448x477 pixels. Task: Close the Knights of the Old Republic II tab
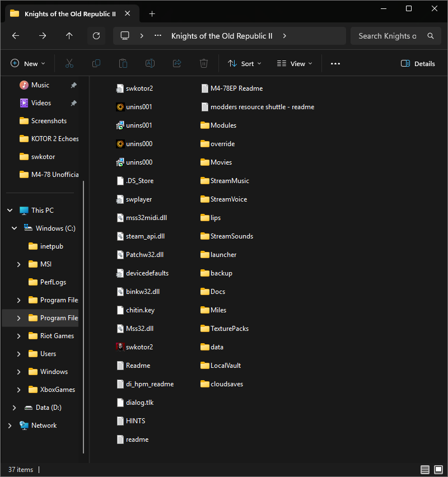pyautogui.click(x=128, y=13)
